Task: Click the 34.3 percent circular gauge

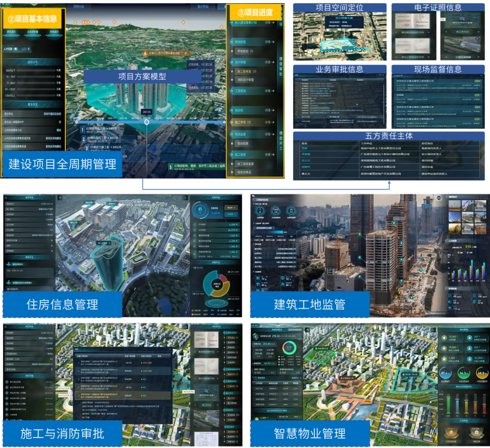Action: coord(464,373)
